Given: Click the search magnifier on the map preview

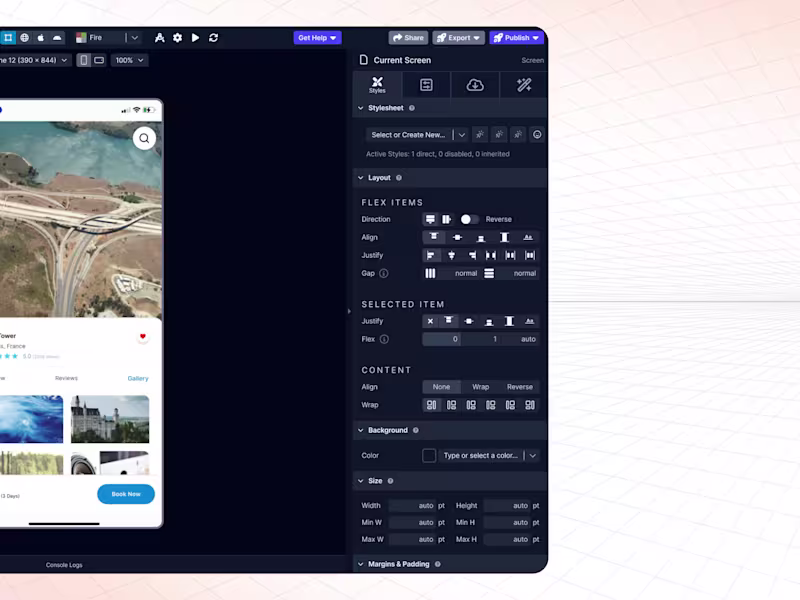Looking at the screenshot, I should [x=144, y=138].
